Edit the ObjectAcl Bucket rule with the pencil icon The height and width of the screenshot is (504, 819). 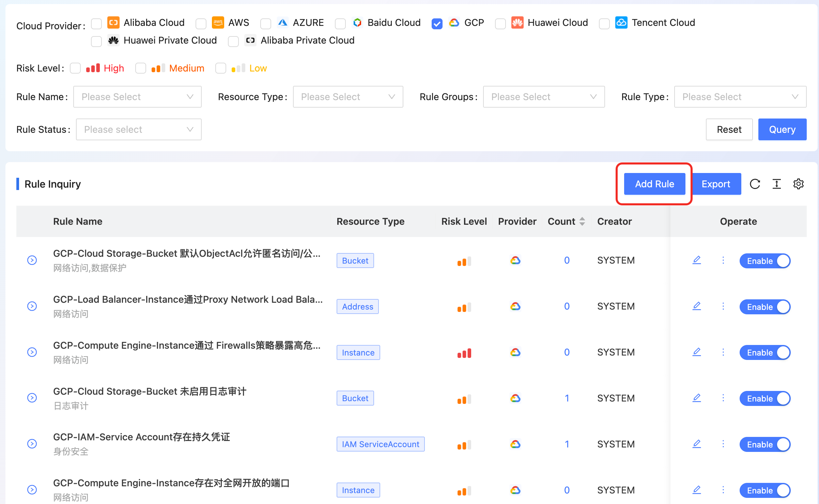click(x=697, y=260)
